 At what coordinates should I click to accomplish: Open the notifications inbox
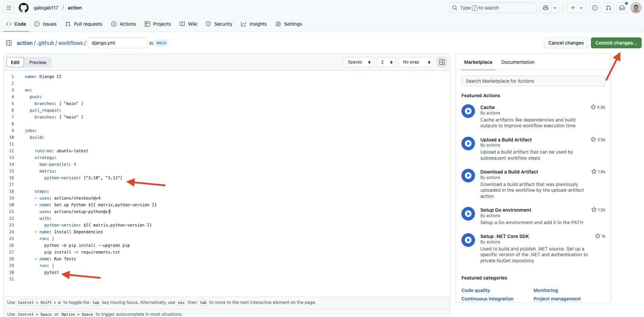622,7
